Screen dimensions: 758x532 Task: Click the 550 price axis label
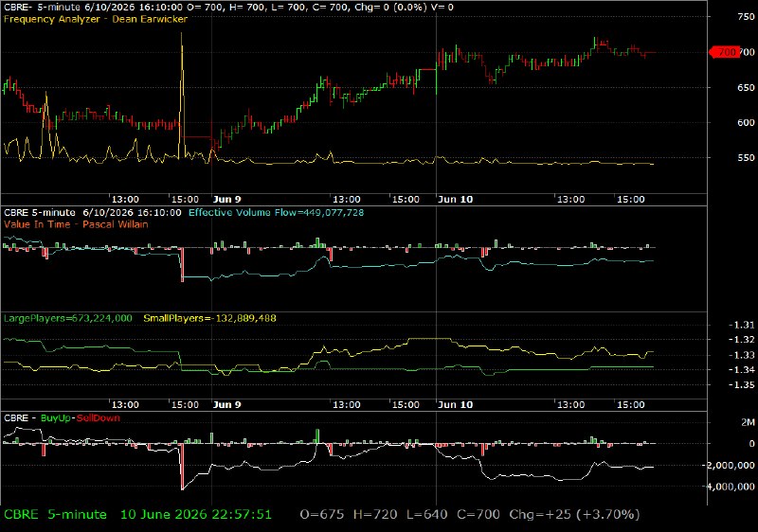coord(746,158)
